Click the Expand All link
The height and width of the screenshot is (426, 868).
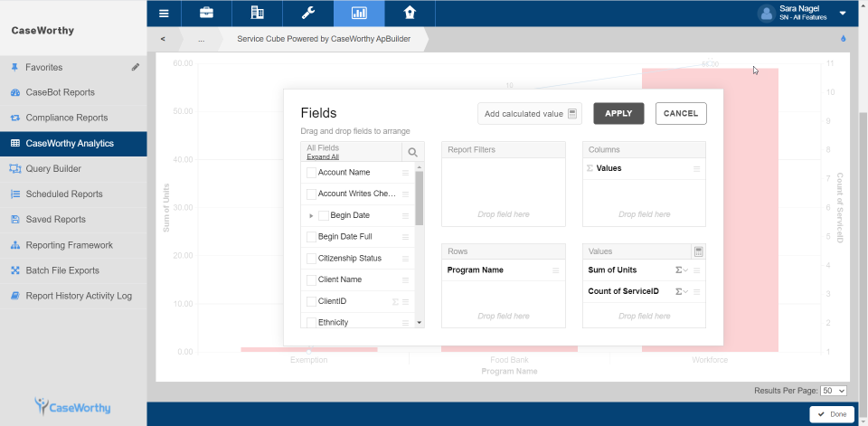(x=323, y=156)
